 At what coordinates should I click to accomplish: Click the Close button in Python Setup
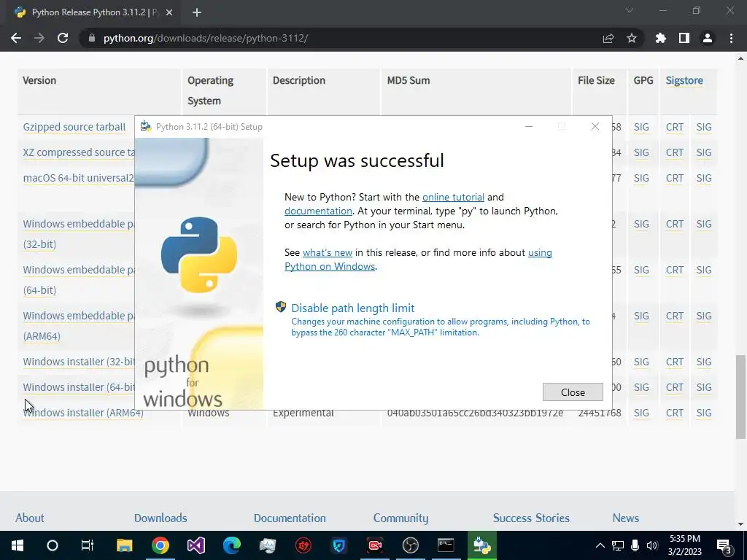[x=573, y=392]
